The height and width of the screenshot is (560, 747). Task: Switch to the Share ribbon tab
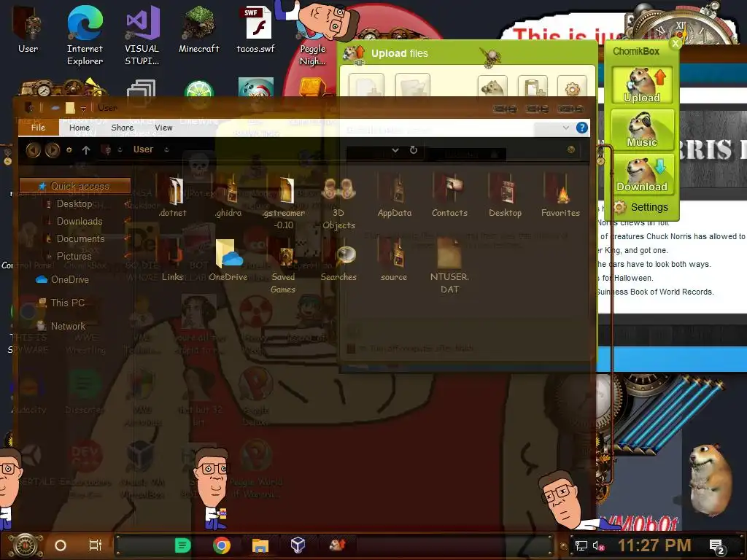[122, 128]
